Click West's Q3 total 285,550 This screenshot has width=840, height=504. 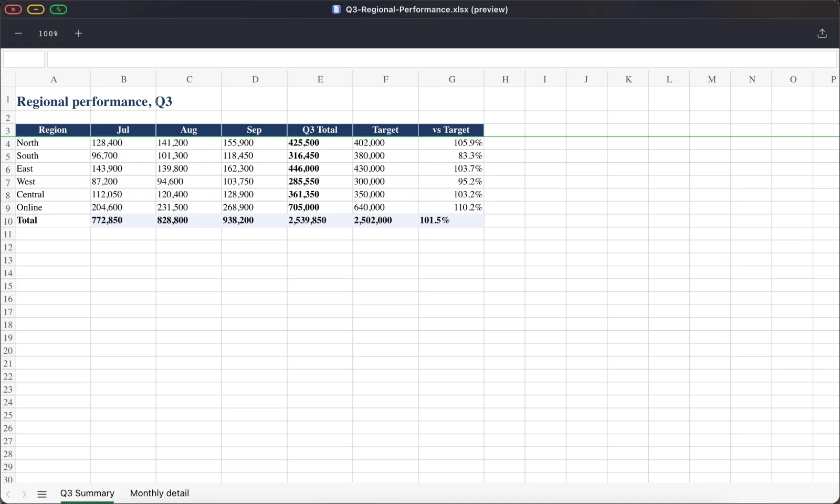320,182
